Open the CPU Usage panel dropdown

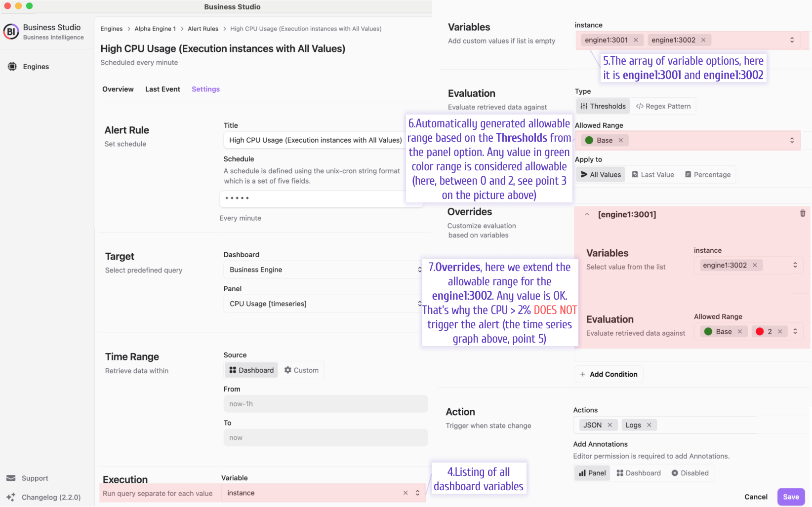pyautogui.click(x=325, y=304)
